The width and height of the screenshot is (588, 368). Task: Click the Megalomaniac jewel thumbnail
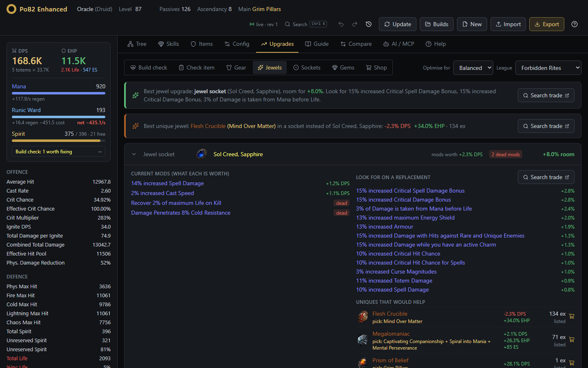(363, 340)
